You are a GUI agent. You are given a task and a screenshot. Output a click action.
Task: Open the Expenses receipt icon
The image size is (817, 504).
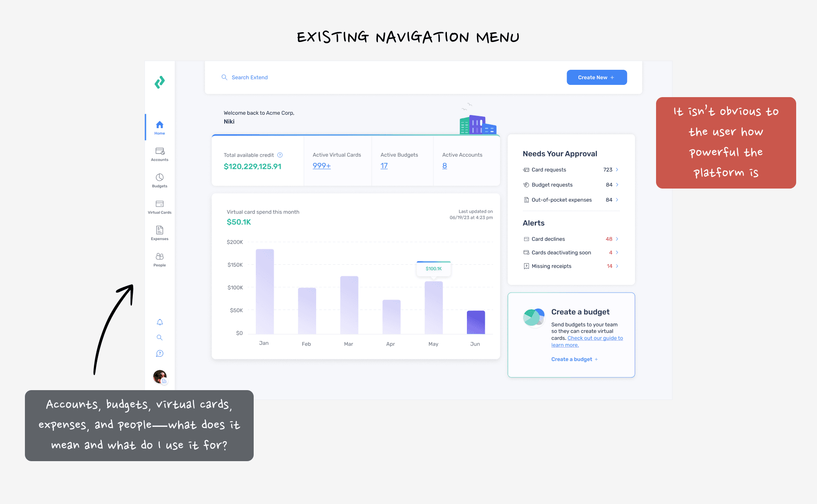pyautogui.click(x=160, y=230)
